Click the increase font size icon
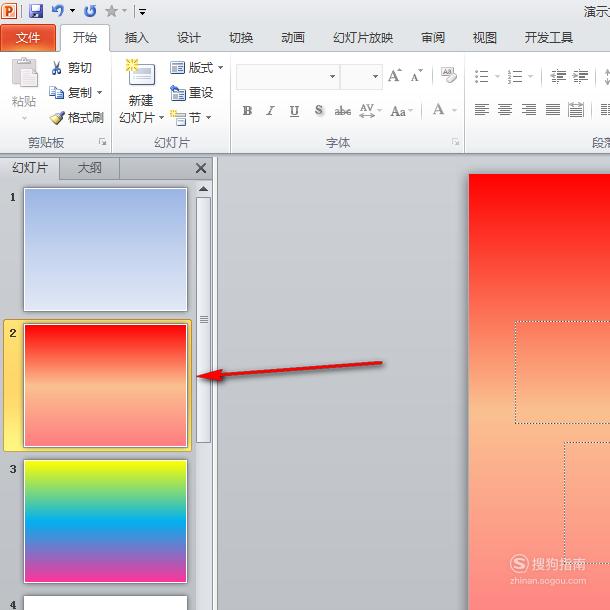 [x=394, y=75]
